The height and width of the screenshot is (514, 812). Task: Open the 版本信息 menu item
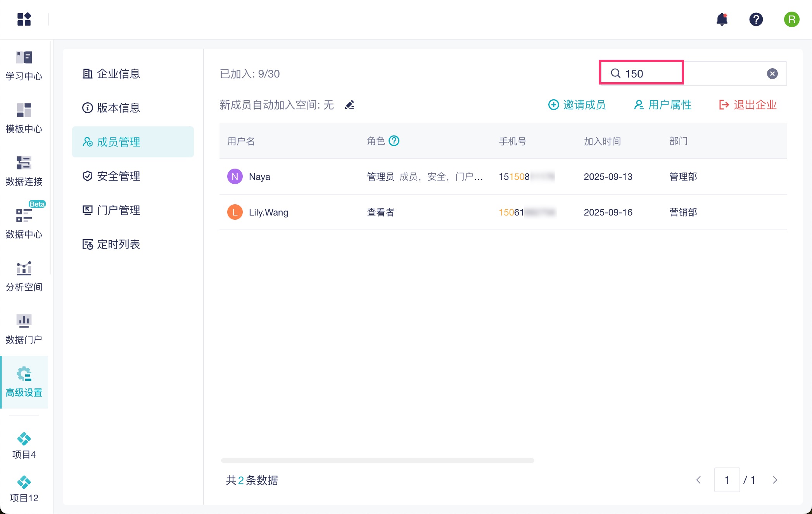(133, 108)
